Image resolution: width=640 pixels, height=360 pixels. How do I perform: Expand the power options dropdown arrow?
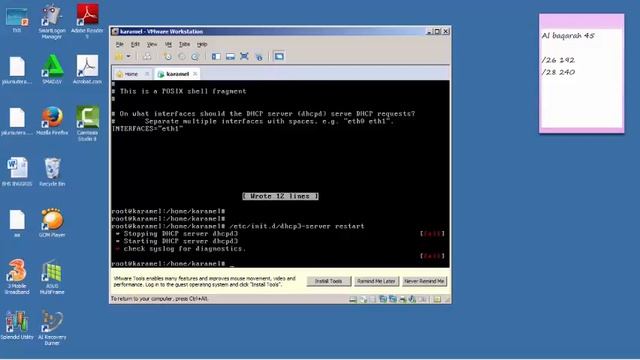pyautogui.click(x=128, y=56)
